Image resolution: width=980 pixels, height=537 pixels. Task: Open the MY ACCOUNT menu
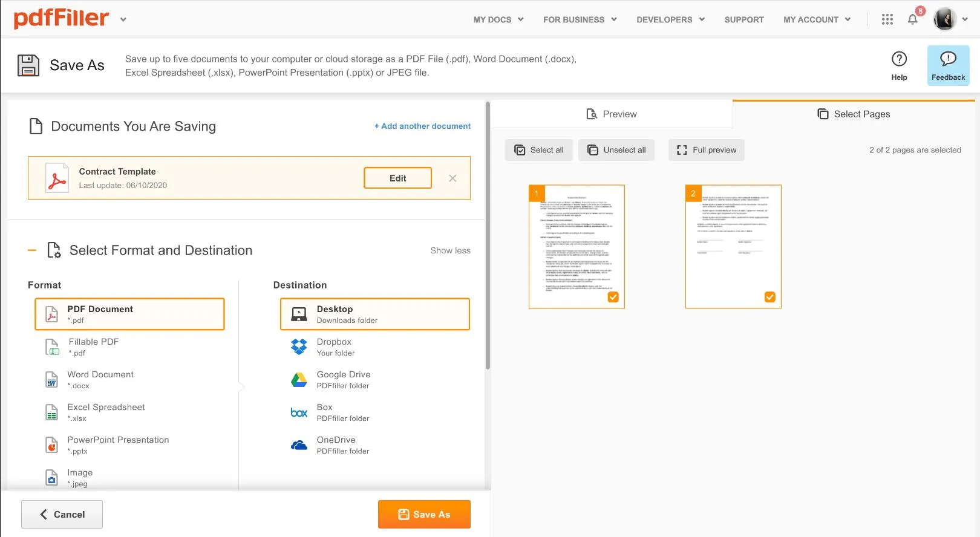817,19
